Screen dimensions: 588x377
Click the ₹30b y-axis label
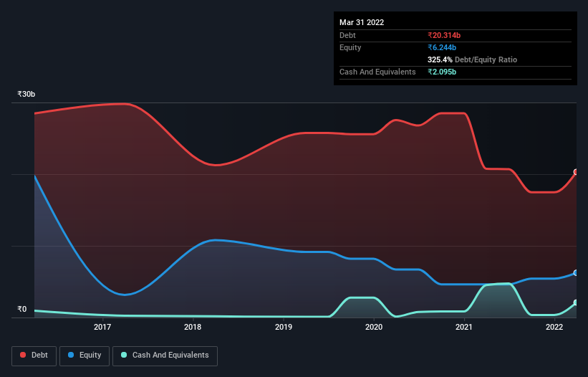pyautogui.click(x=26, y=94)
